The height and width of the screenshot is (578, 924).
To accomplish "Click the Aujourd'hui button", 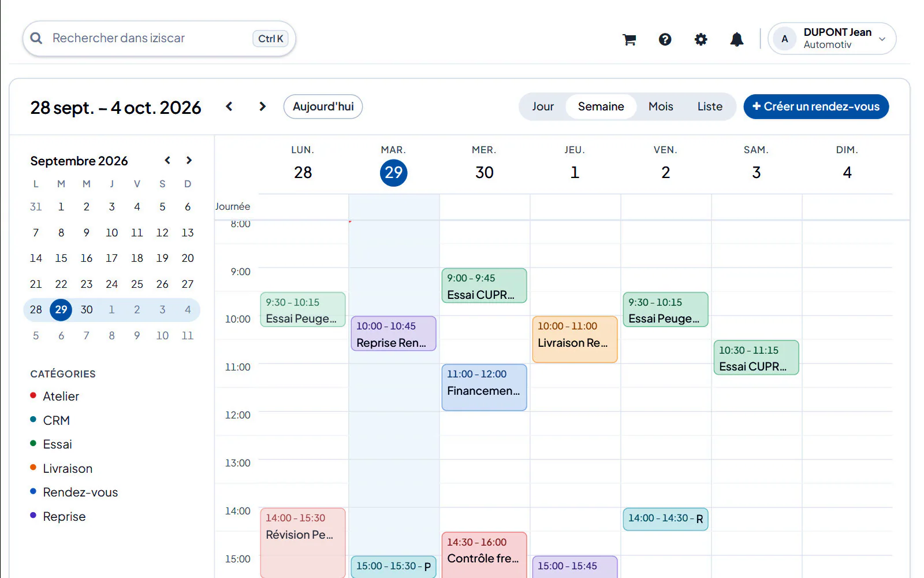I will point(323,106).
